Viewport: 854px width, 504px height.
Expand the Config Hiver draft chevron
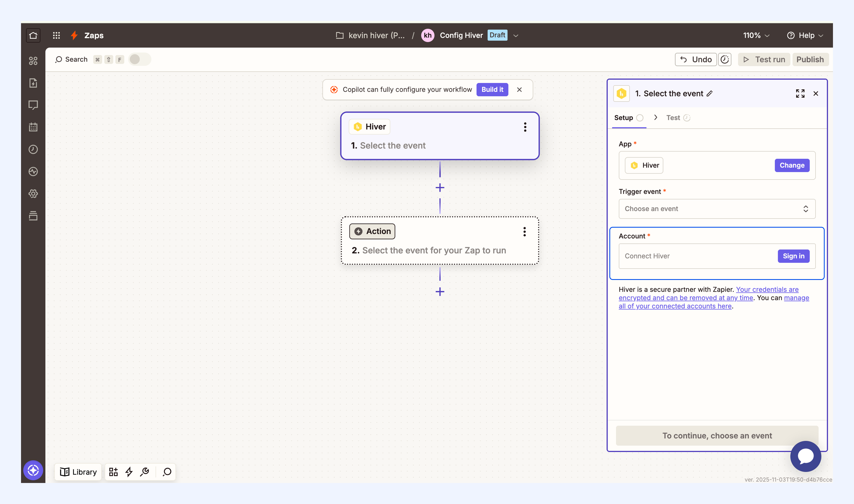click(516, 36)
